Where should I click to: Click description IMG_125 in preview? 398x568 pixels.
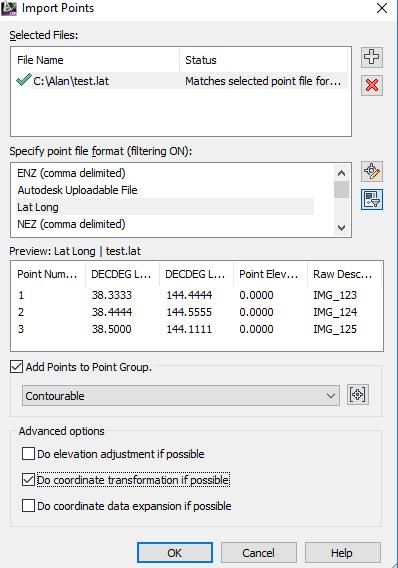pyautogui.click(x=335, y=329)
